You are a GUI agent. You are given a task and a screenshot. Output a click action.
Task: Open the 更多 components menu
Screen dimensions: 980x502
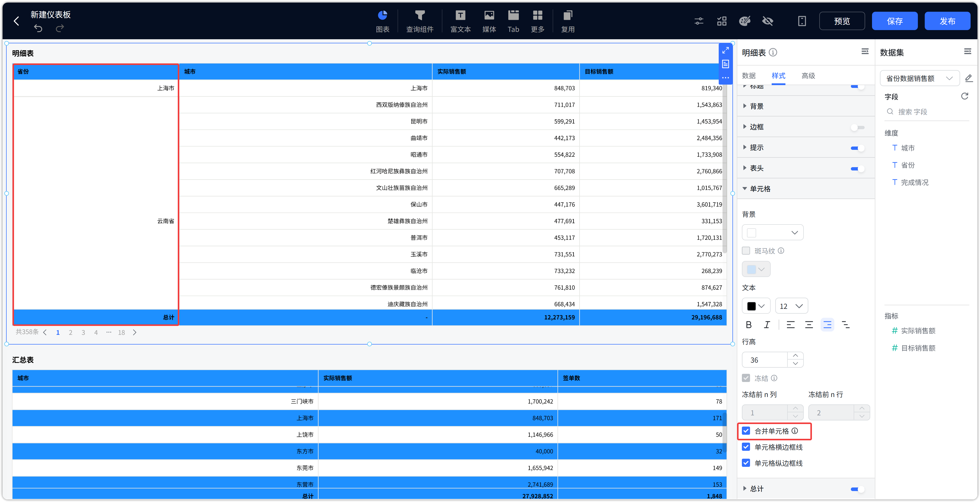[538, 21]
